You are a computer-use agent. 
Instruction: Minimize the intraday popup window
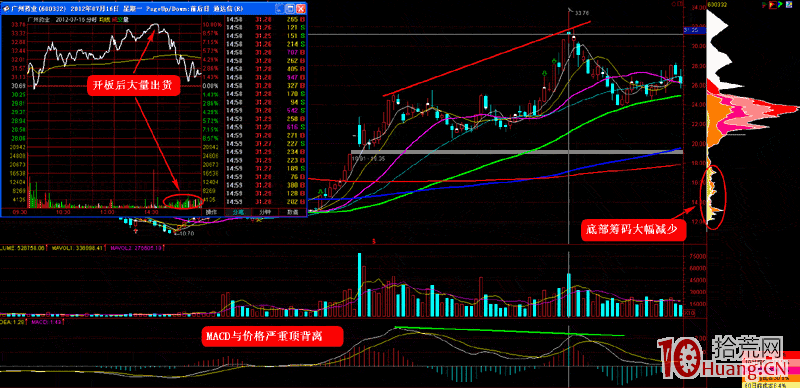281,8
